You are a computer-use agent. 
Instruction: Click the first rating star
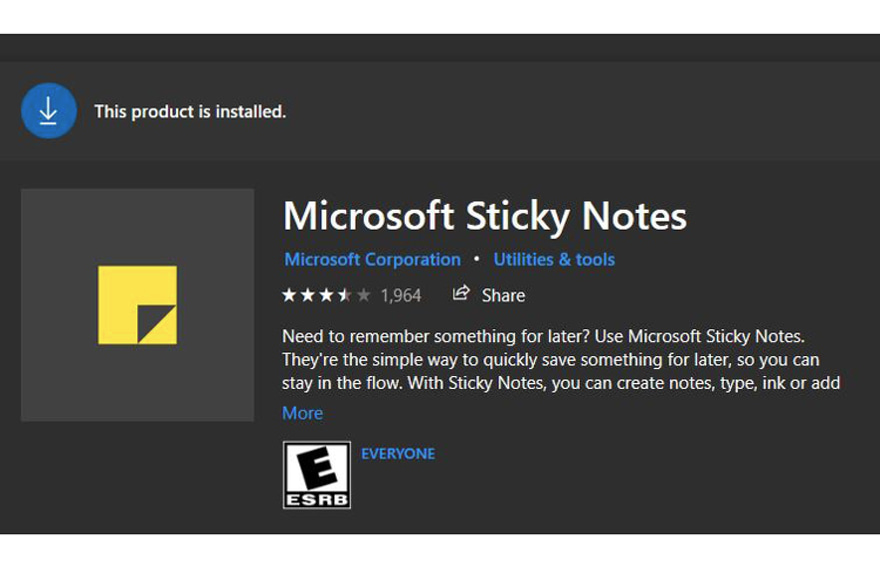point(290,295)
